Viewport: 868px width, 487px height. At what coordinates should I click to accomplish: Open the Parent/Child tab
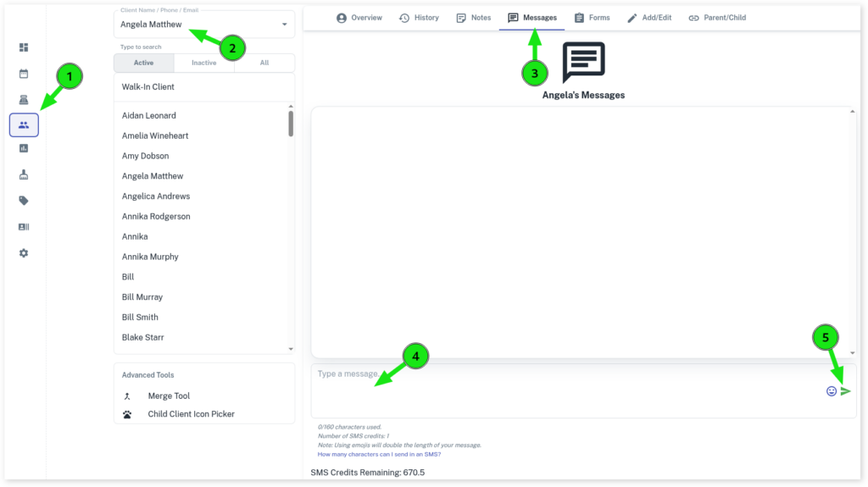tap(717, 18)
